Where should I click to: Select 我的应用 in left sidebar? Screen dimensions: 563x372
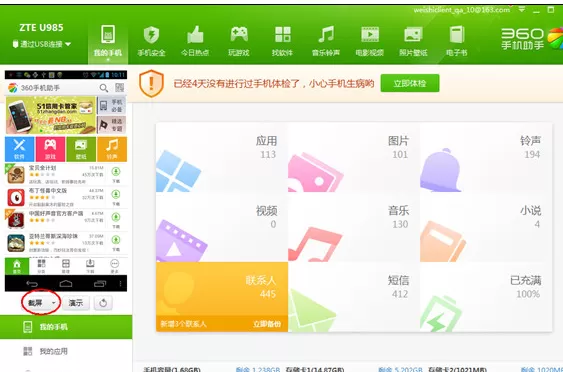66,351
